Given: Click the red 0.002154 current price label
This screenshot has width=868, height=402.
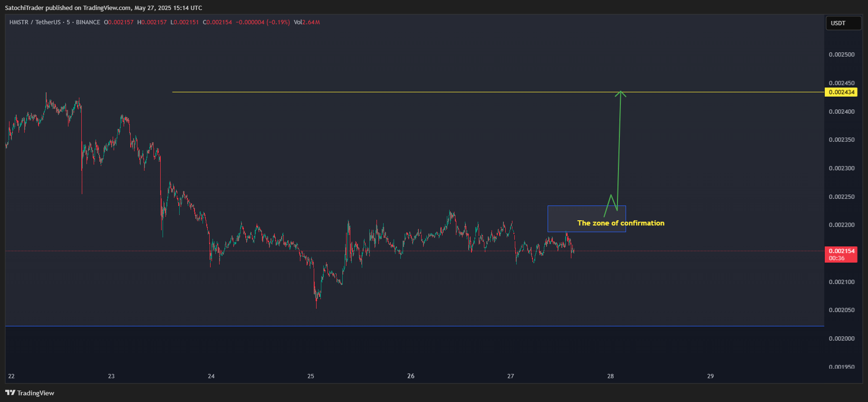Looking at the screenshot, I should (x=841, y=255).
